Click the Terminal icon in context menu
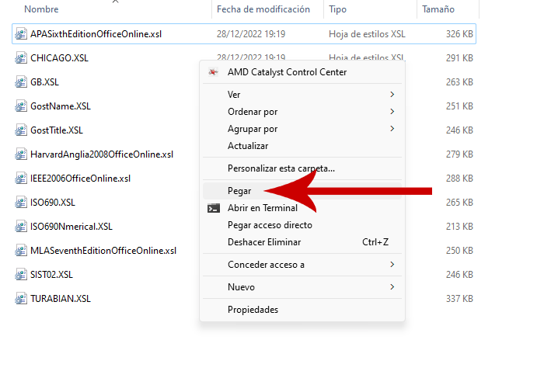551x392 pixels. tap(213, 208)
